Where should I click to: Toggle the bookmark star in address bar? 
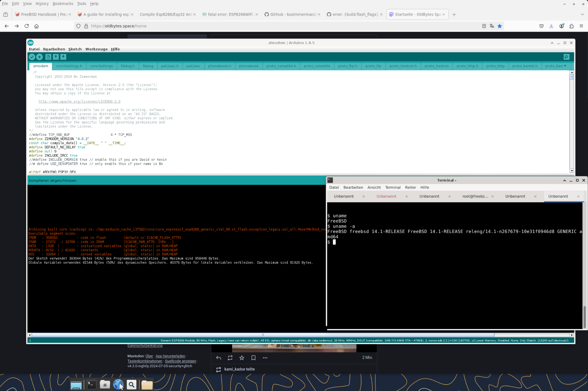pyautogui.click(x=500, y=26)
